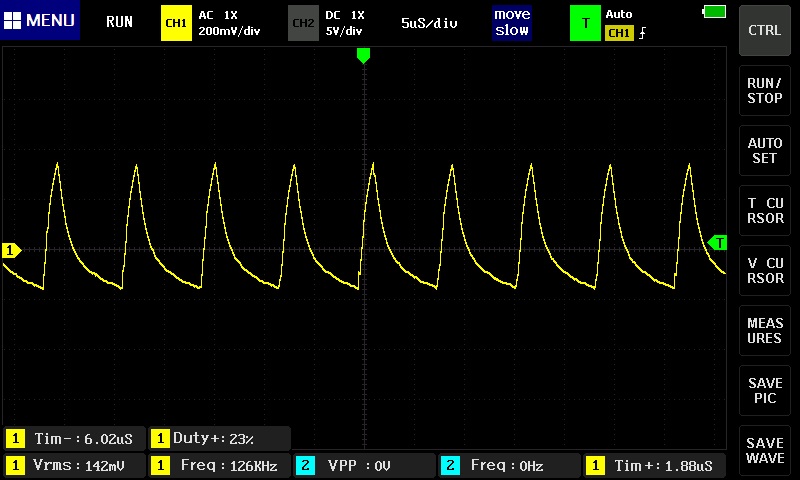
Task: Select the green trigger position marker at top
Action: [x=363, y=55]
